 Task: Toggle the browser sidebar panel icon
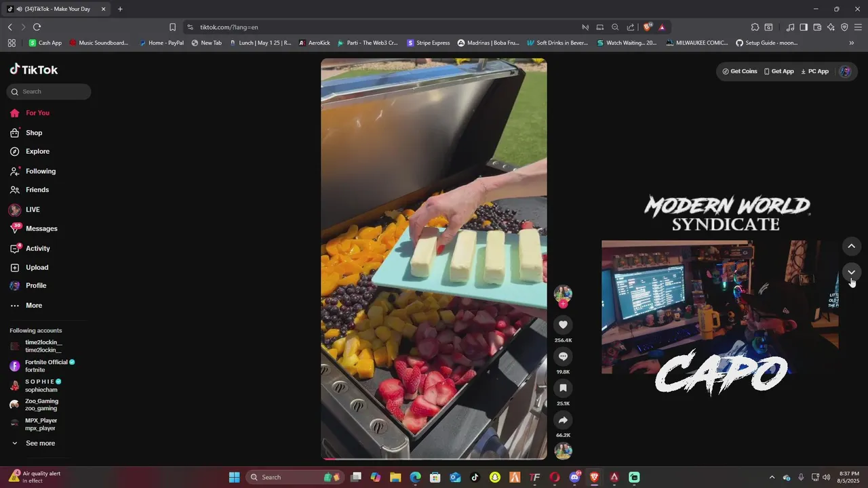coord(804,27)
